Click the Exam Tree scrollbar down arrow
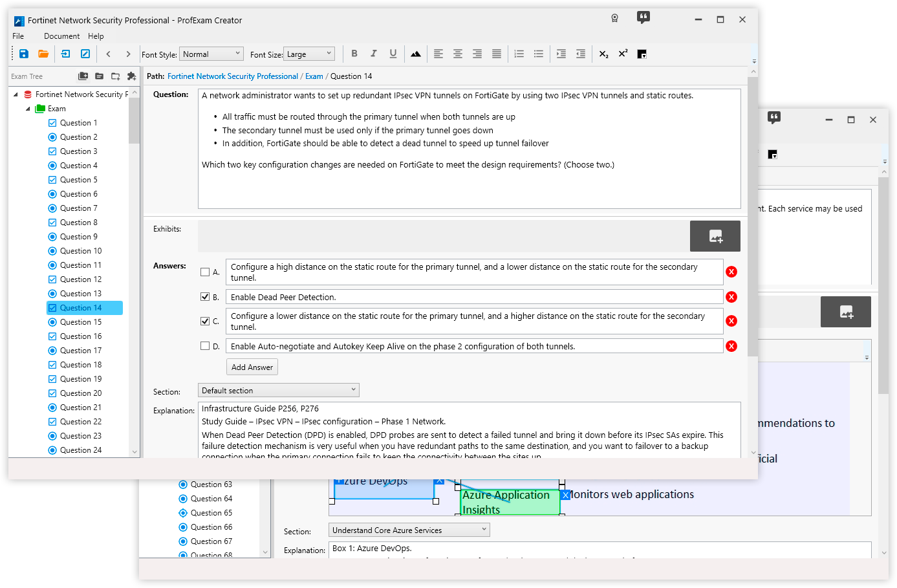The height and width of the screenshot is (588, 897). (x=135, y=452)
